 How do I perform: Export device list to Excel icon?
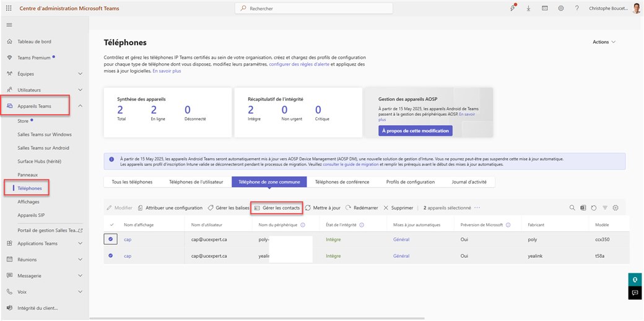coord(583,208)
